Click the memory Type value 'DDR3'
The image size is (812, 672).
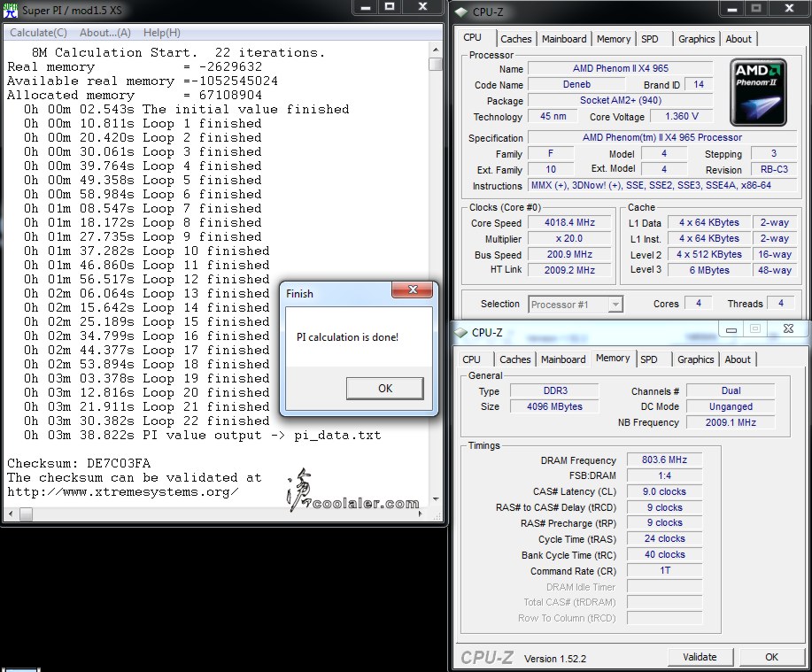(554, 390)
